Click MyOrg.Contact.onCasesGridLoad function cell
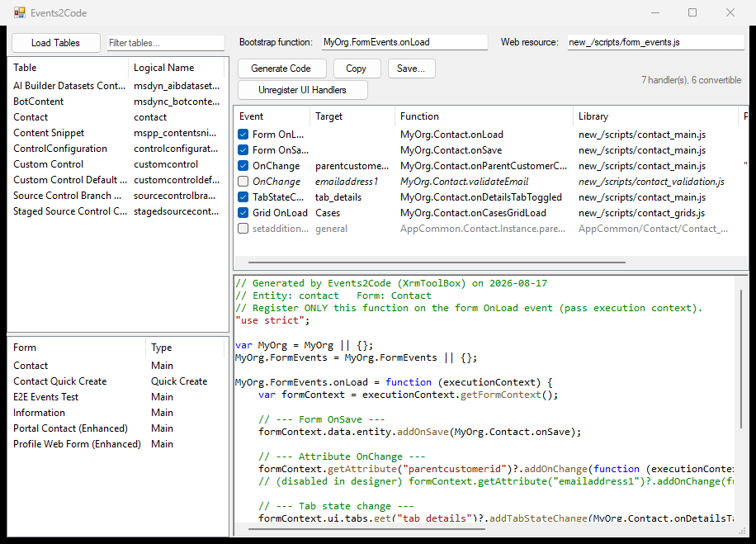This screenshot has width=756, height=544. click(473, 213)
